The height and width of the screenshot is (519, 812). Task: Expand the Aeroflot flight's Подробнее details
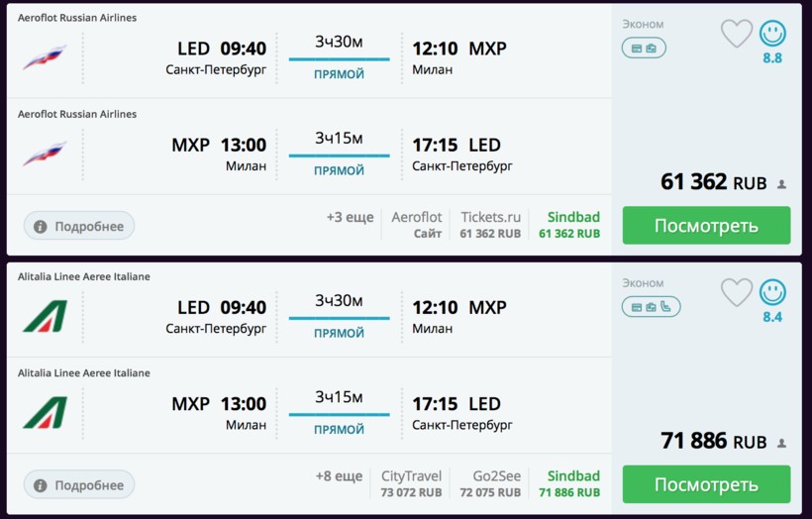[x=79, y=226]
